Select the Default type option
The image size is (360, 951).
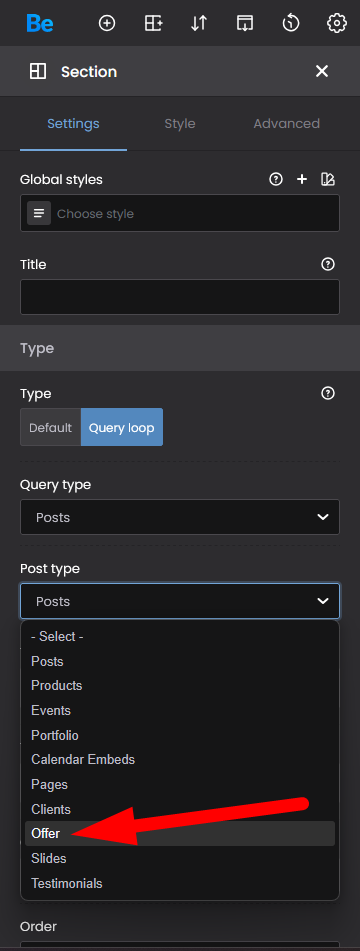50,427
